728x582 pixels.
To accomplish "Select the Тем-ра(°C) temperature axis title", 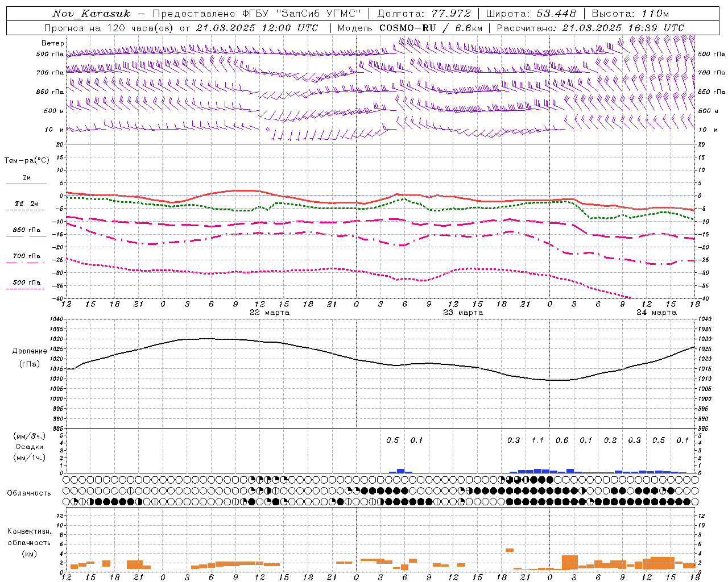I will click(x=27, y=161).
